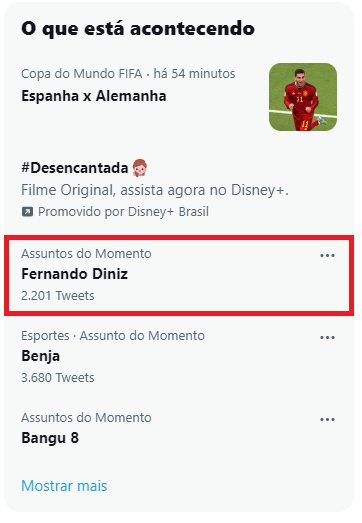Click the emoji next to #Desencantada
The image size is (362, 523).
(x=139, y=168)
